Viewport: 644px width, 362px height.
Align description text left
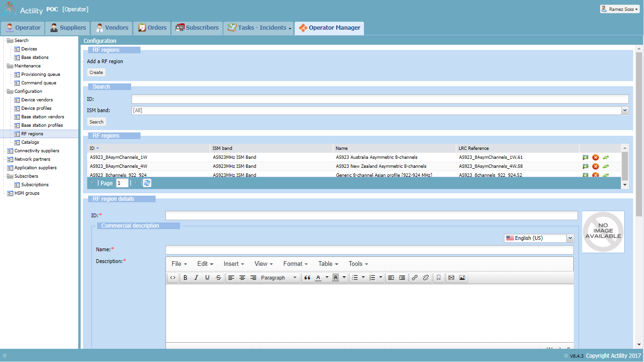tap(231, 278)
